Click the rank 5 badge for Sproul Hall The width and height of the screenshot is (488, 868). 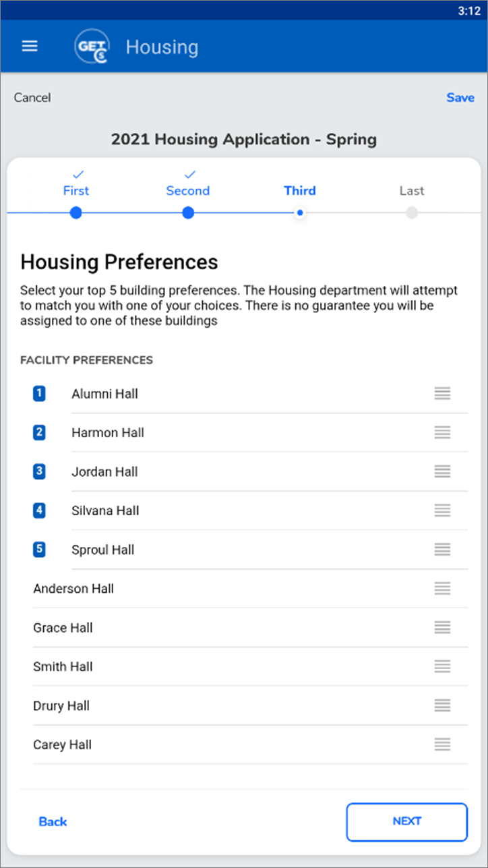[x=39, y=550]
